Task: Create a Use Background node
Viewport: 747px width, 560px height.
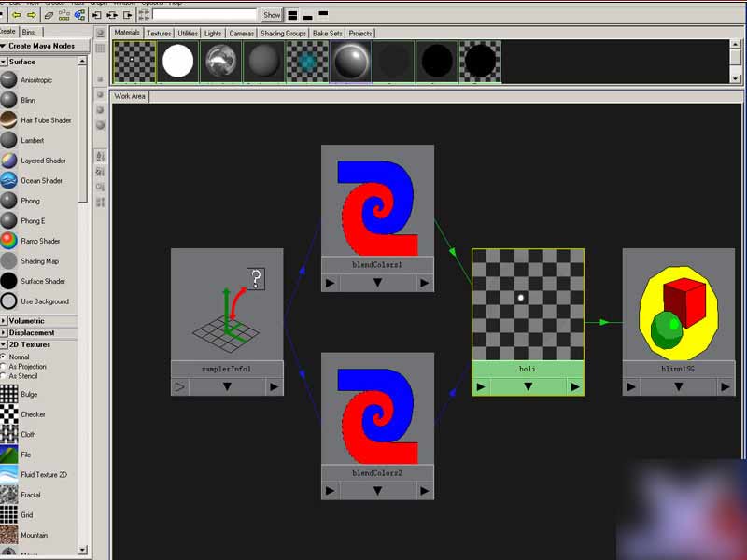Action: tap(35, 301)
